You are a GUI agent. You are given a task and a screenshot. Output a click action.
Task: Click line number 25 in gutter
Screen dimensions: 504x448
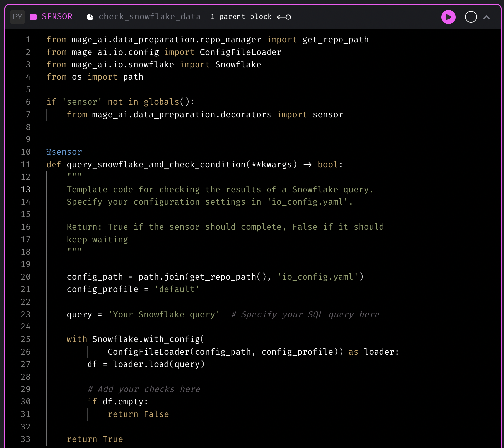pyautogui.click(x=26, y=339)
